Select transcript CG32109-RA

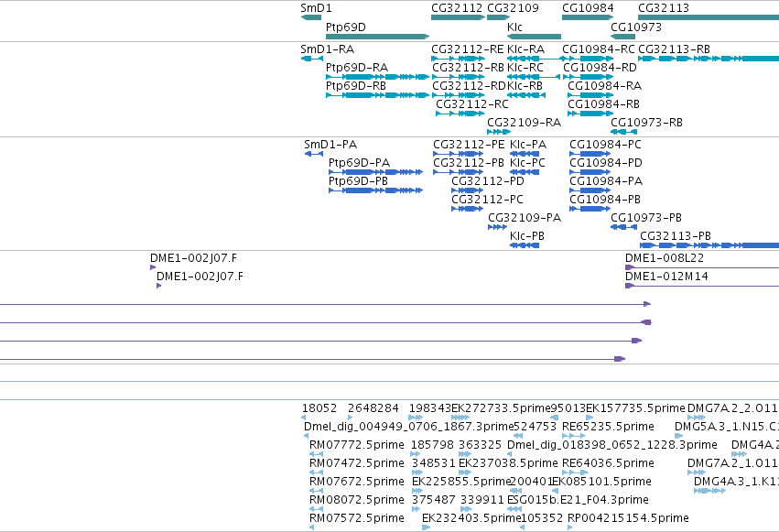[499, 132]
